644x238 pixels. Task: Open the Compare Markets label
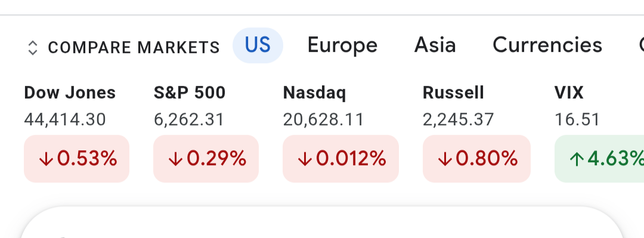click(134, 48)
